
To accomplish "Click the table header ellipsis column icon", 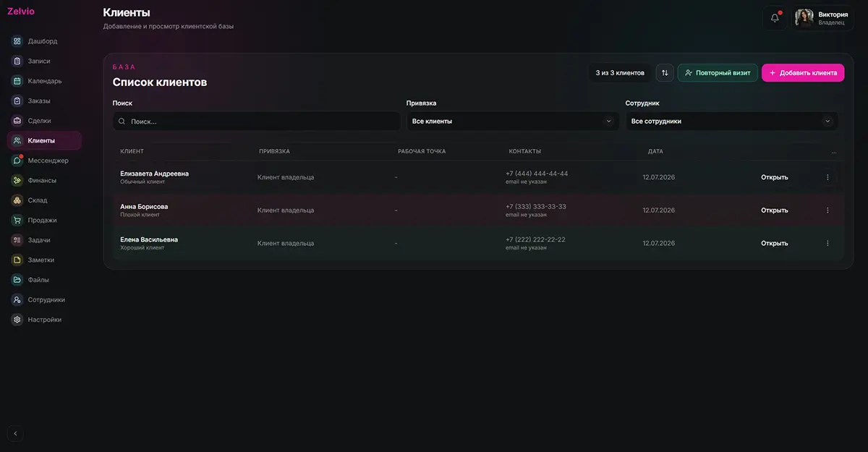I will tap(833, 152).
